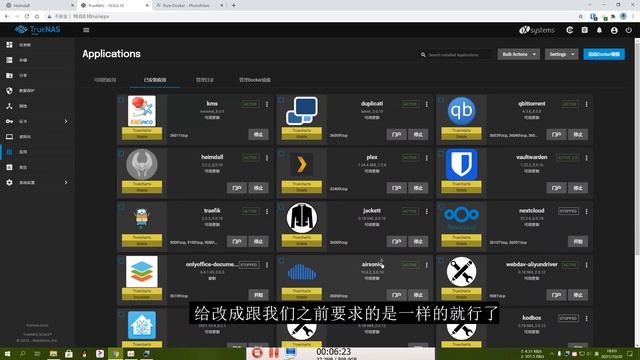This screenshot has width=640, height=360.
Task: Click the portal button on heimdall card
Action: [x=237, y=188]
